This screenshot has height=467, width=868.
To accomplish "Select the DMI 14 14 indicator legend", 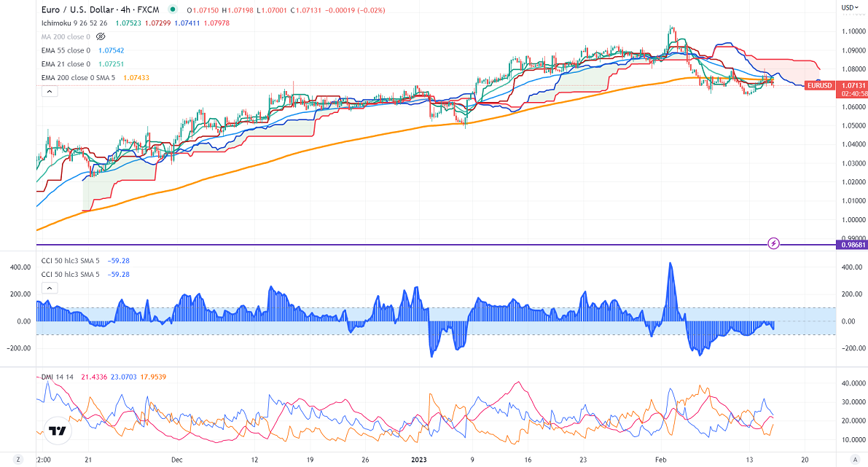I will [x=58, y=377].
